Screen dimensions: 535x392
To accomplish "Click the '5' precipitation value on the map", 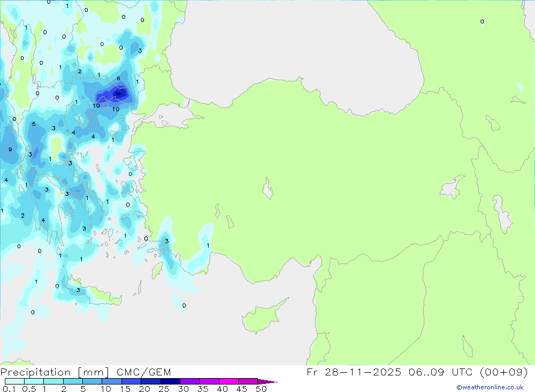I will 34,124.
